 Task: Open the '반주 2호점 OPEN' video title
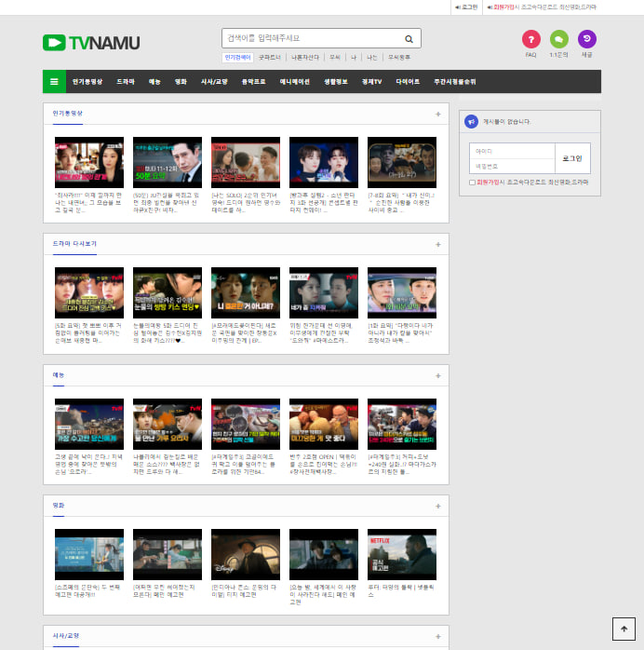click(324, 465)
